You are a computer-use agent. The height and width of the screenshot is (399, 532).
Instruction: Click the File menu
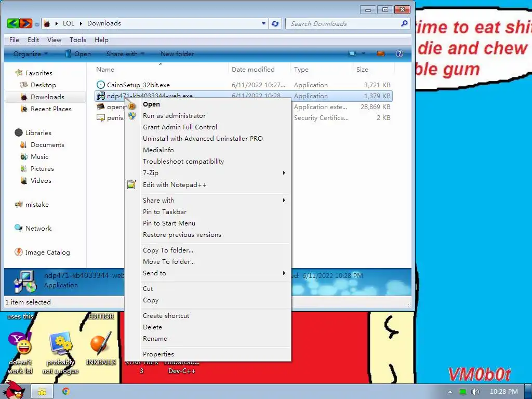[14, 39]
